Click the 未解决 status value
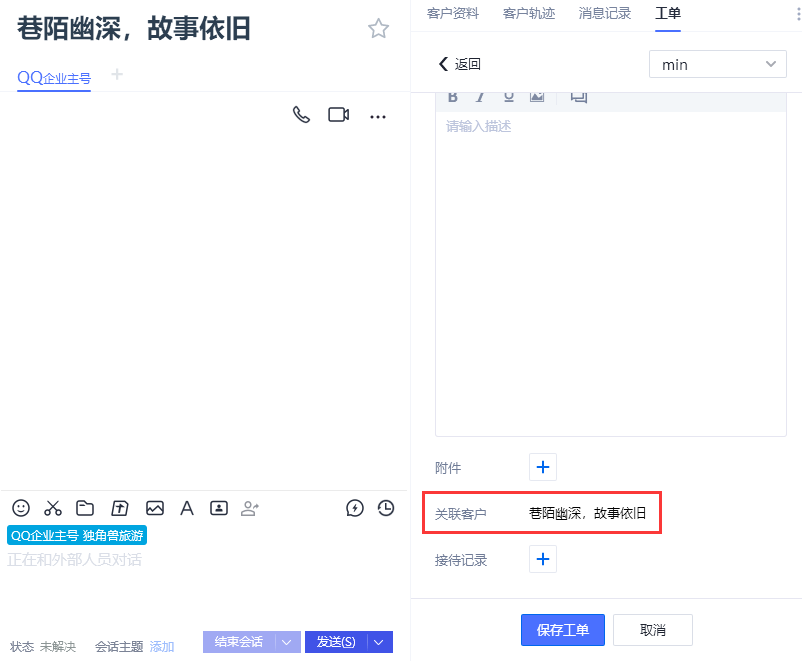 coord(58,647)
